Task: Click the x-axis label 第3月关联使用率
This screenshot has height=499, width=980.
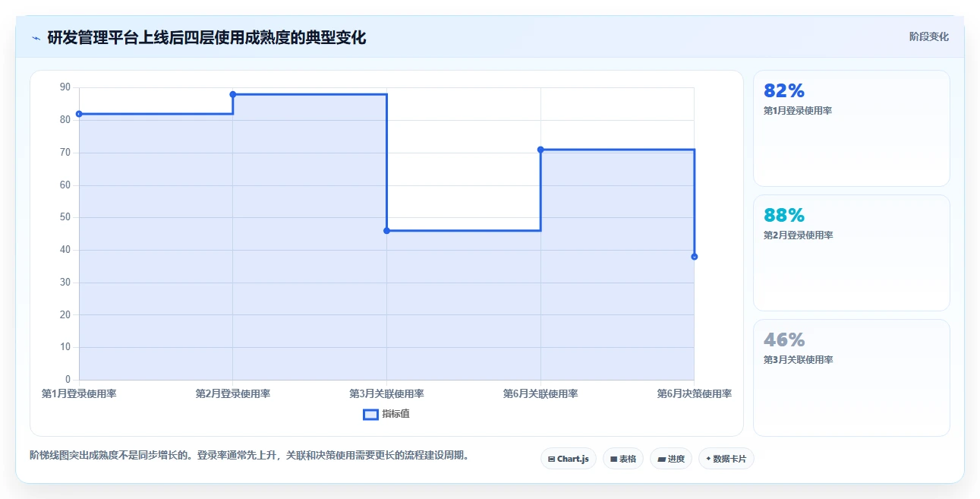Action: pyautogui.click(x=386, y=393)
